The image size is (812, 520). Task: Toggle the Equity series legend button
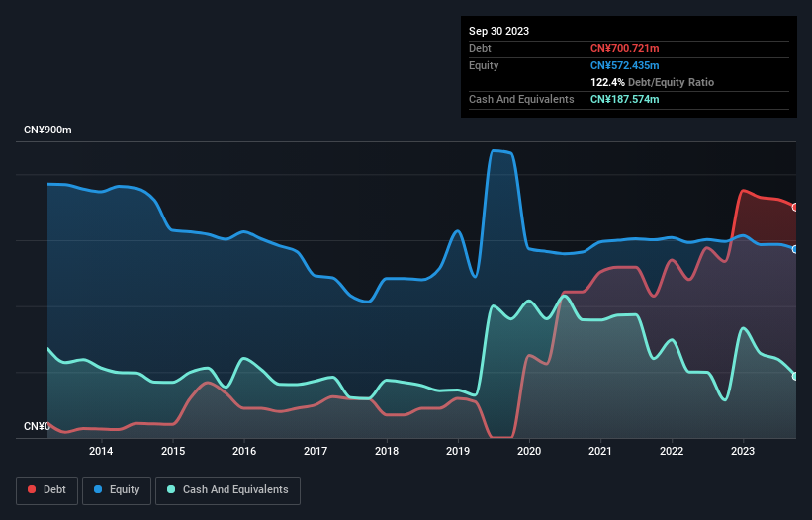117,490
